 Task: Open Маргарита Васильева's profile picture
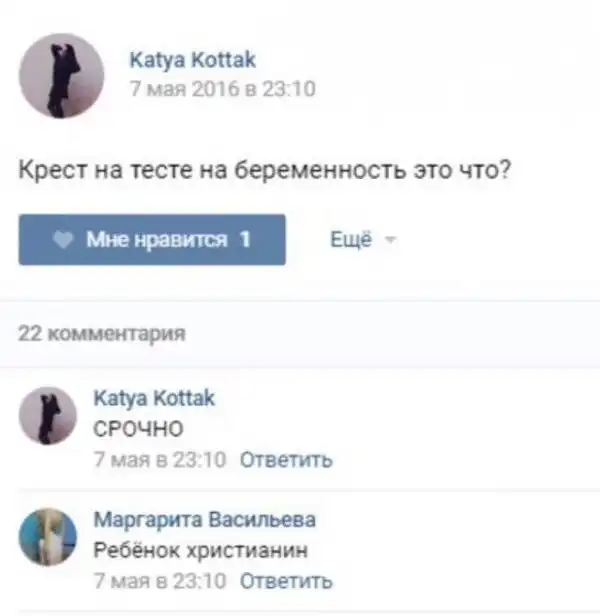coord(47,536)
